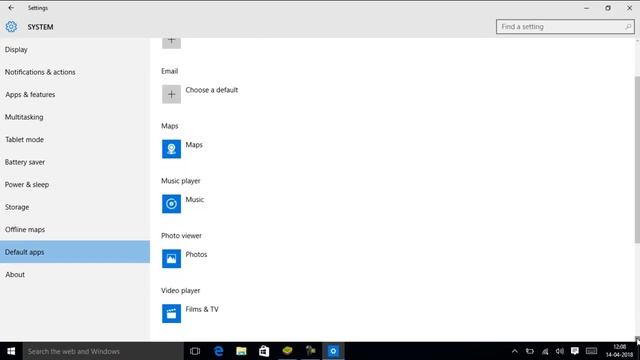
Task: Open Offline maps settings
Action: pos(75,229)
